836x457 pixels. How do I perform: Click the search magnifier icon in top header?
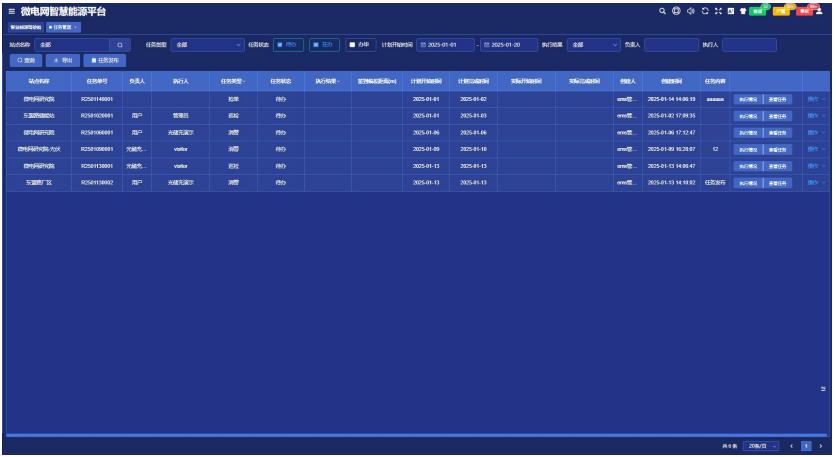(661, 11)
